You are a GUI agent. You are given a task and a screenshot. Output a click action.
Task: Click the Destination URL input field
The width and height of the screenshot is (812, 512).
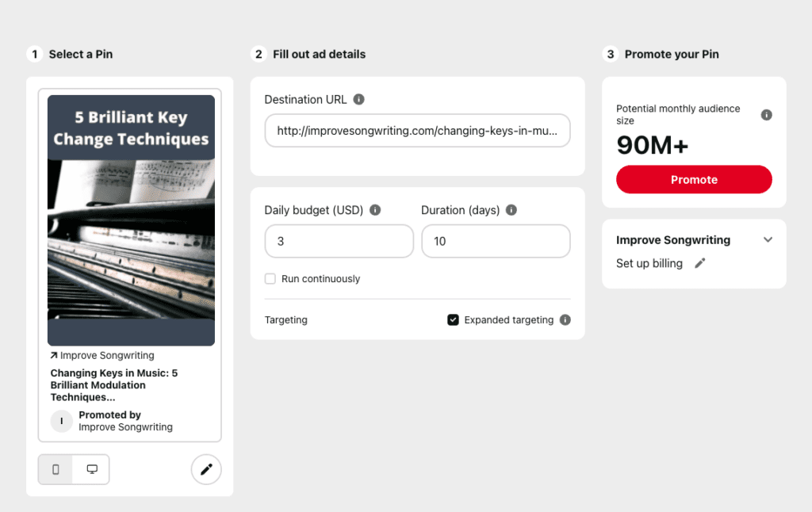[417, 131]
